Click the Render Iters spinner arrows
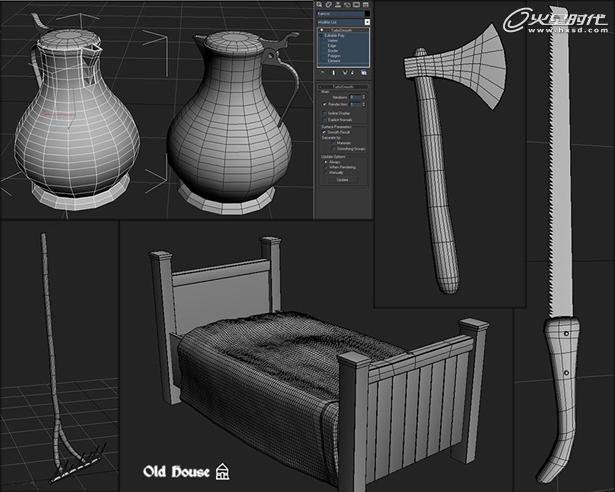This screenshot has height=492, width=615. click(x=364, y=104)
